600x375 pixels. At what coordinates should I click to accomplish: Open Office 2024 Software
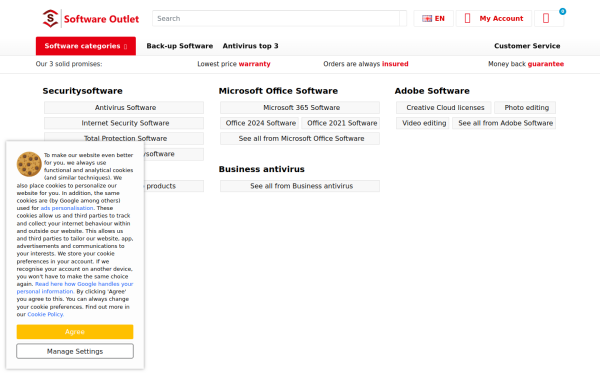pos(260,123)
